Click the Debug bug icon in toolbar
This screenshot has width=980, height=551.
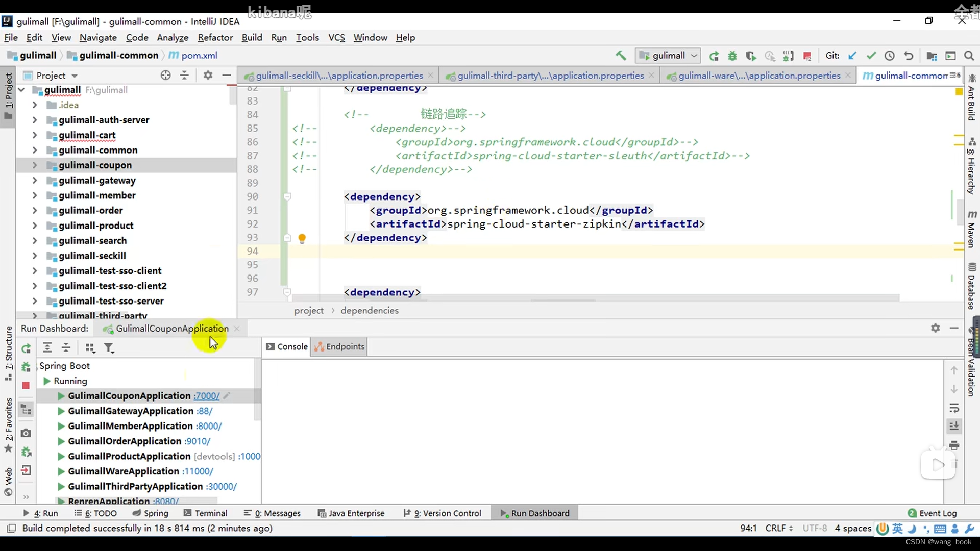point(732,56)
